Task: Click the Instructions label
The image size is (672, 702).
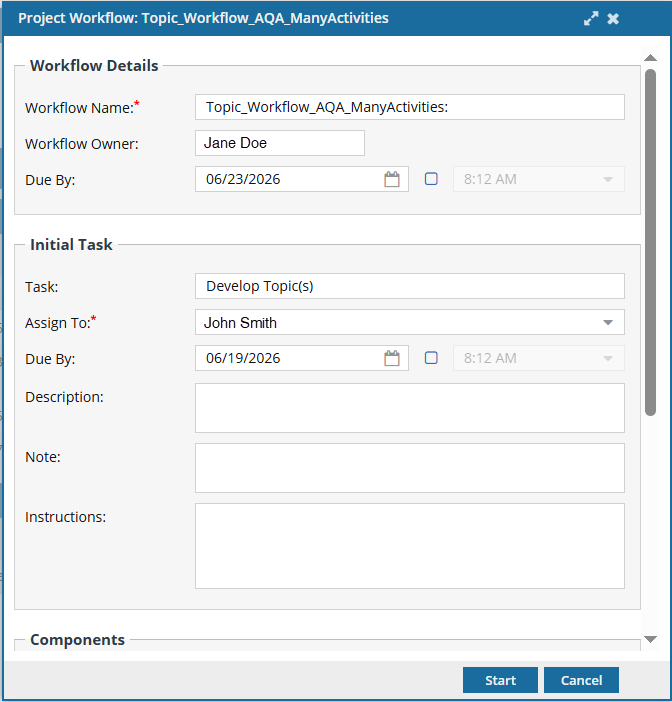Action: 65,517
